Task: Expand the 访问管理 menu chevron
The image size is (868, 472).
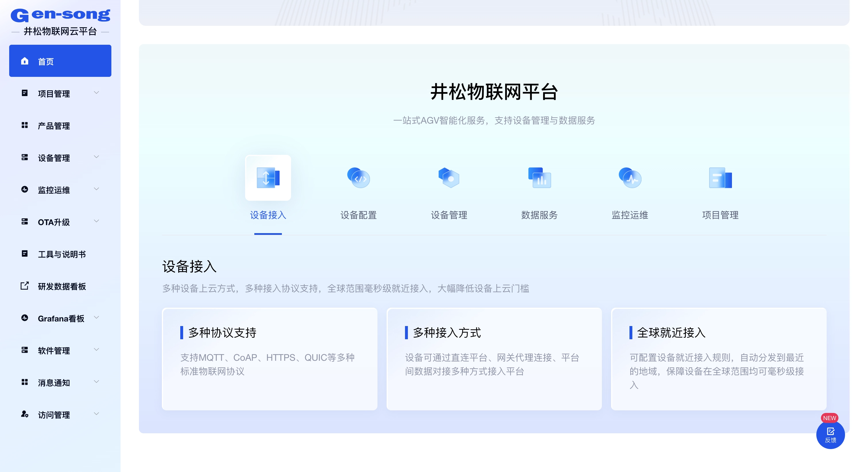Action: click(96, 414)
